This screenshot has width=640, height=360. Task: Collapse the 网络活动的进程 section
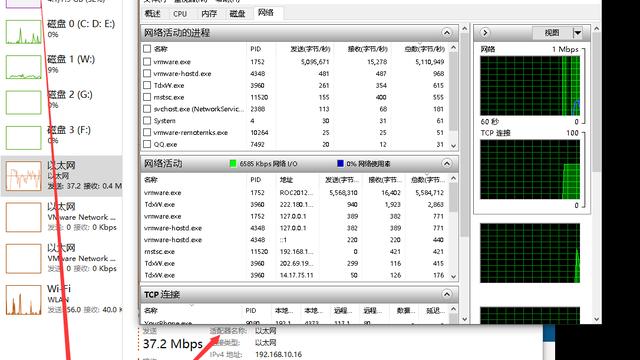pyautogui.click(x=447, y=33)
